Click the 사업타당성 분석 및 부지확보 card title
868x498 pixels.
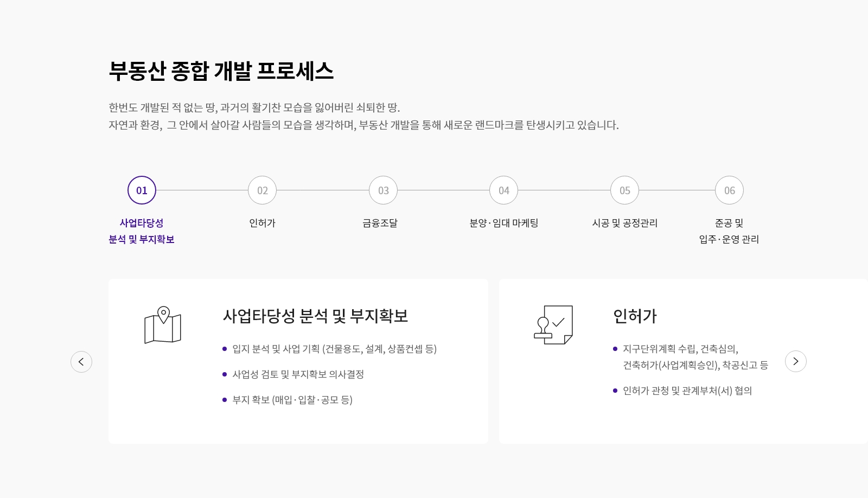click(x=315, y=316)
